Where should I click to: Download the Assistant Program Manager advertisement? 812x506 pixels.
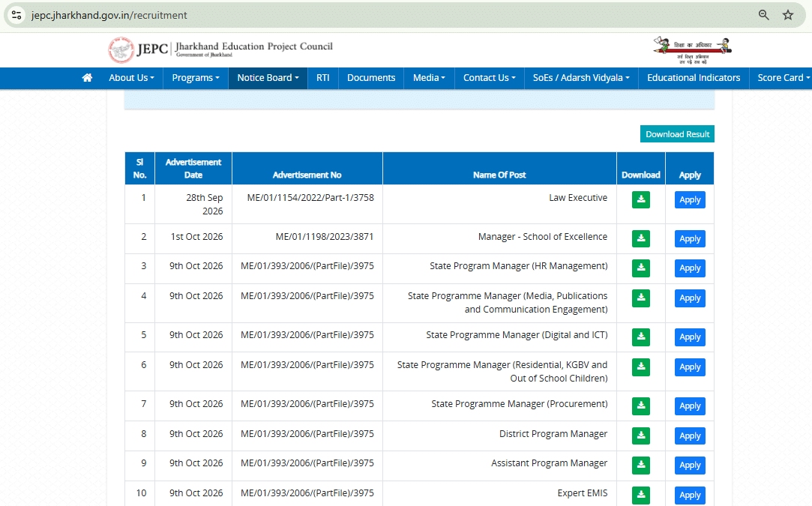(x=640, y=465)
